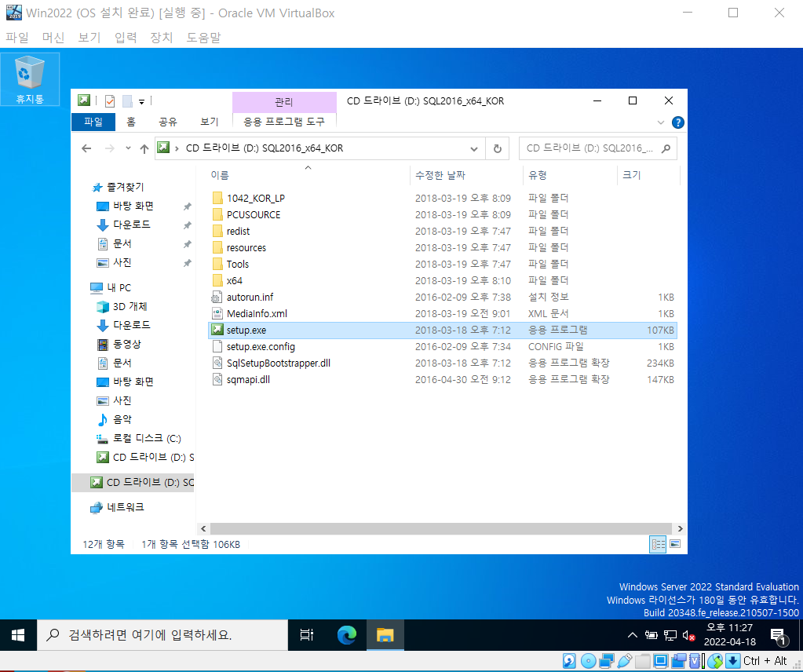Image resolution: width=803 pixels, height=672 pixels.
Task: Open the Windows Start button
Action: (x=18, y=636)
